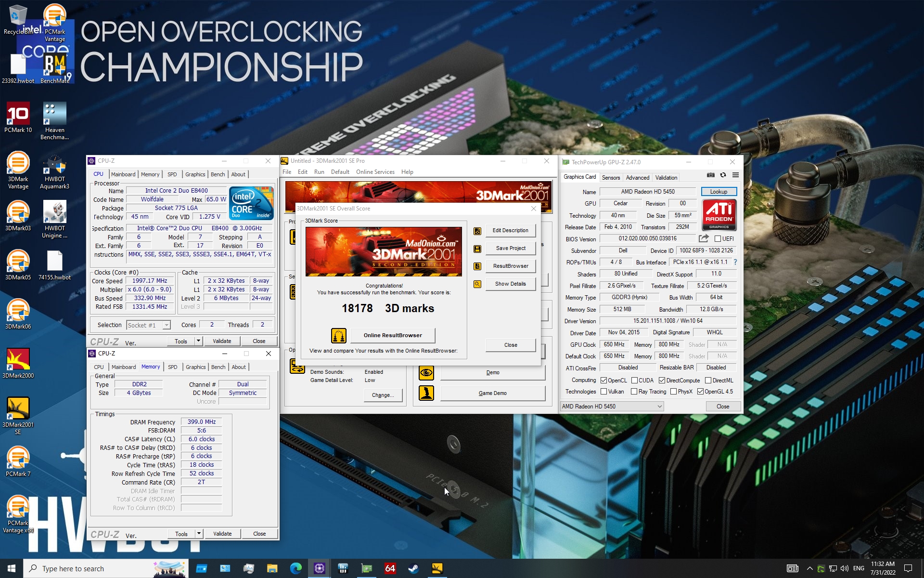The height and width of the screenshot is (578, 924).
Task: Launch 3DMark2000 desktop icon
Action: (x=18, y=363)
